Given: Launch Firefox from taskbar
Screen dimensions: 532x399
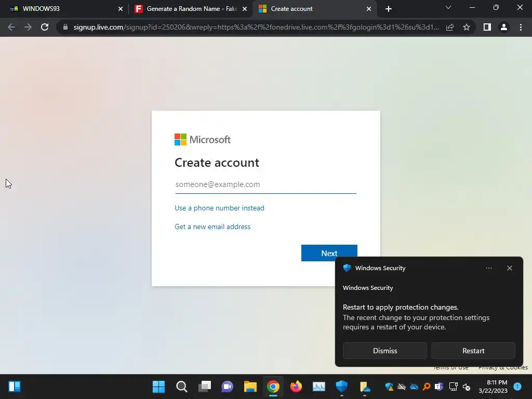Looking at the screenshot, I should tap(296, 387).
